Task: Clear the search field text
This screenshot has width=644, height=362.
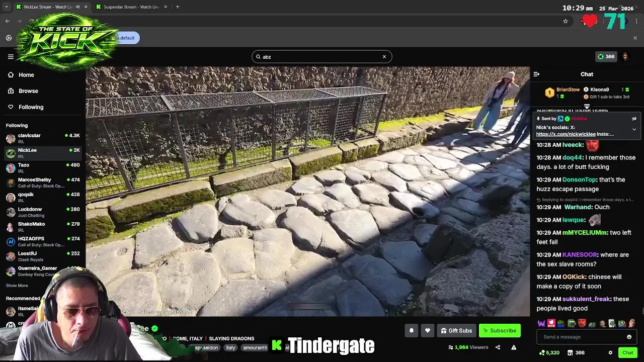Action: pos(384,56)
